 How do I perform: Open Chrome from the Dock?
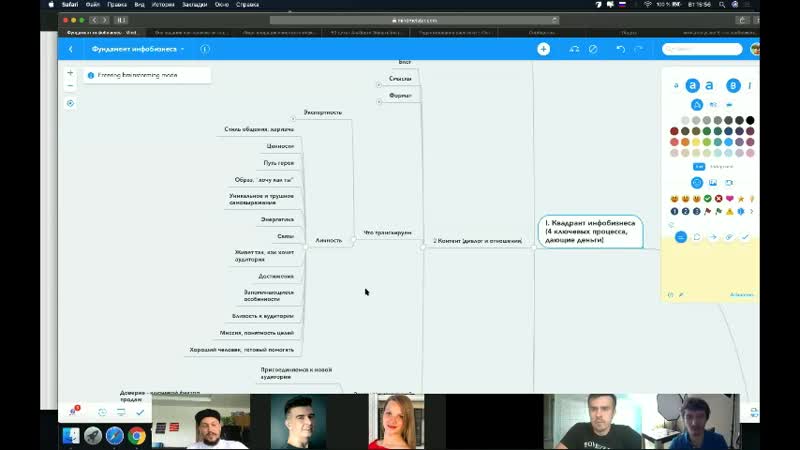[x=136, y=436]
